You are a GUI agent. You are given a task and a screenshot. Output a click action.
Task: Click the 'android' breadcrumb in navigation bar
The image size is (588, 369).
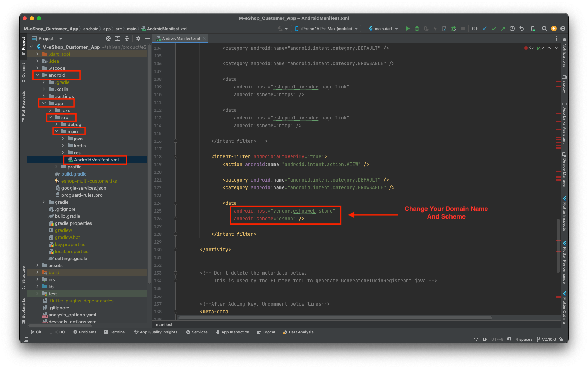coord(91,29)
